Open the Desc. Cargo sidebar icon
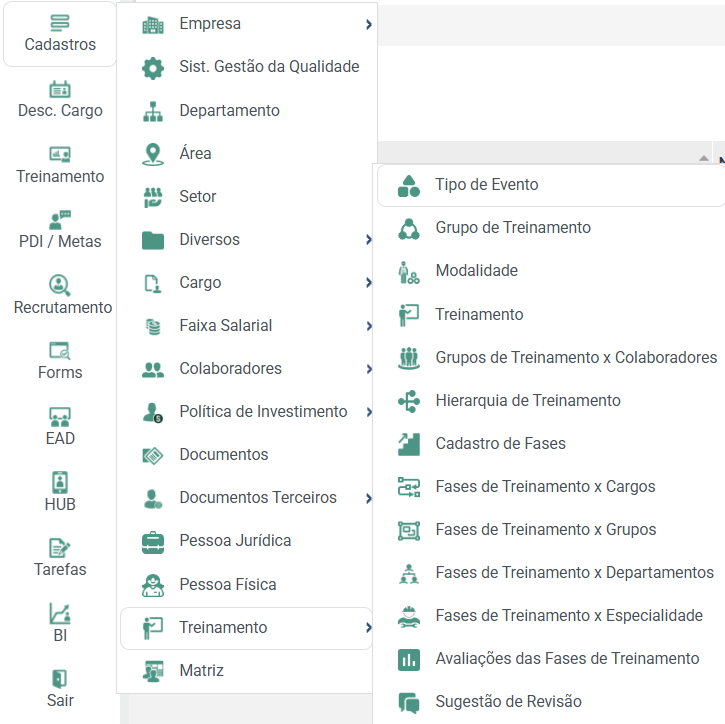The height and width of the screenshot is (724, 725). 60,89
